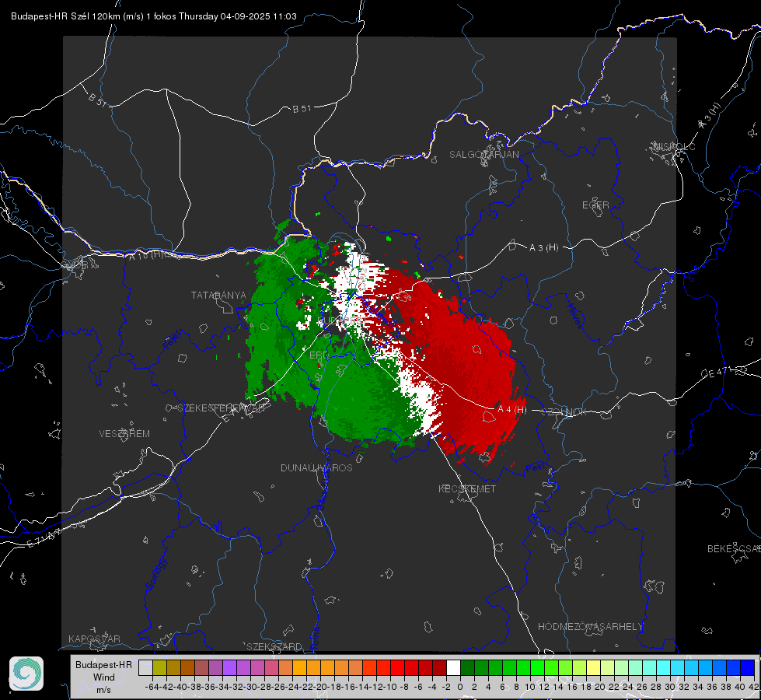Click the white swatch in the wind legend

click(x=453, y=667)
